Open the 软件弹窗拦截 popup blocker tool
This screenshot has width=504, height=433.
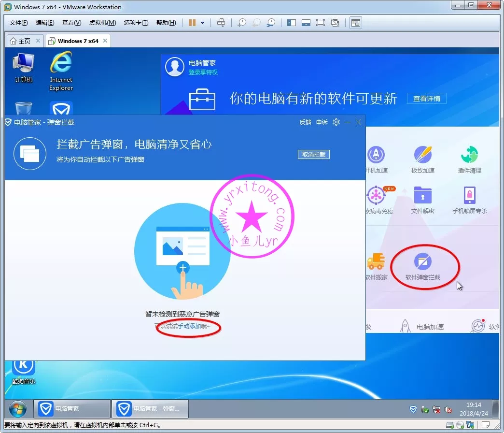tap(422, 266)
